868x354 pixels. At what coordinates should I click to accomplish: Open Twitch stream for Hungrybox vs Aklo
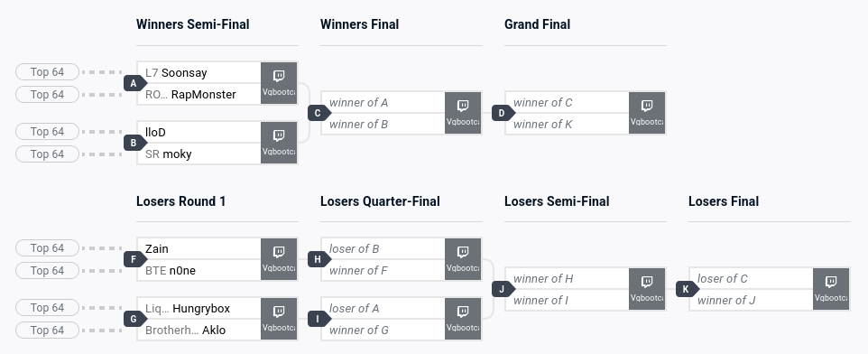[279, 319]
